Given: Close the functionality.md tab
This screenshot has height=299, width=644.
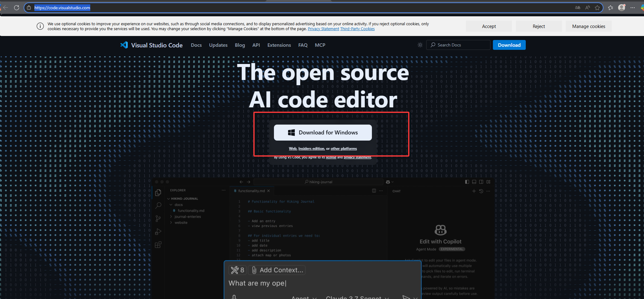Looking at the screenshot, I should coord(268,191).
